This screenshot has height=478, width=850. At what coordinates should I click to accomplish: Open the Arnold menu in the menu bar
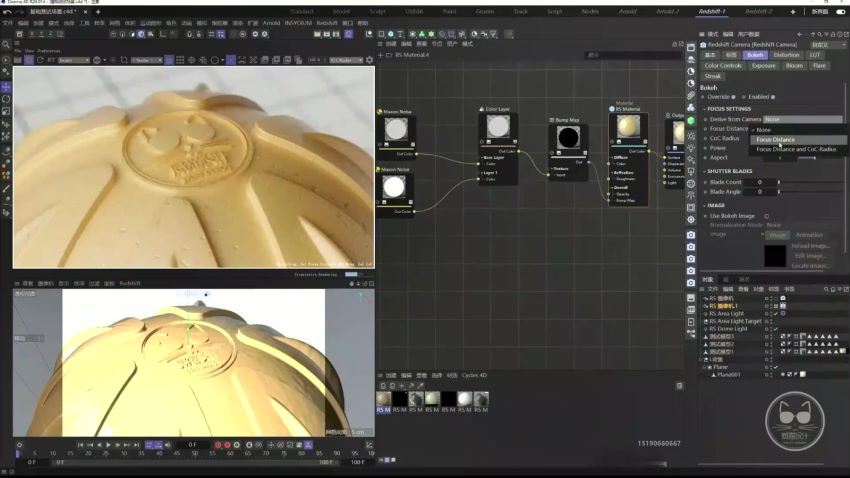tap(271, 23)
